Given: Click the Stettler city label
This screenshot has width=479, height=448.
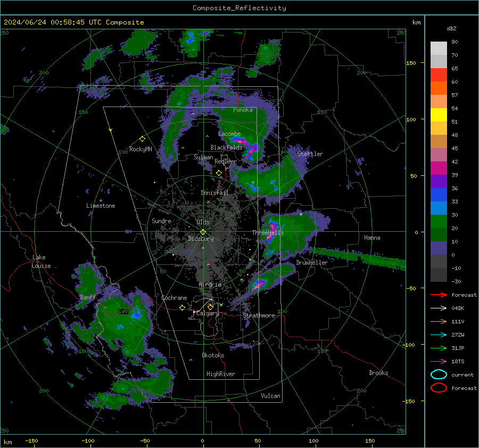Looking at the screenshot, I should point(310,154).
